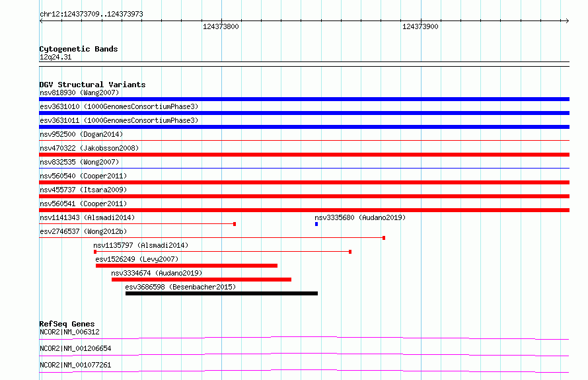588x380 pixels.
Task: Click the nsv952500 (Dogan2014) variant label
Action: tap(81, 134)
